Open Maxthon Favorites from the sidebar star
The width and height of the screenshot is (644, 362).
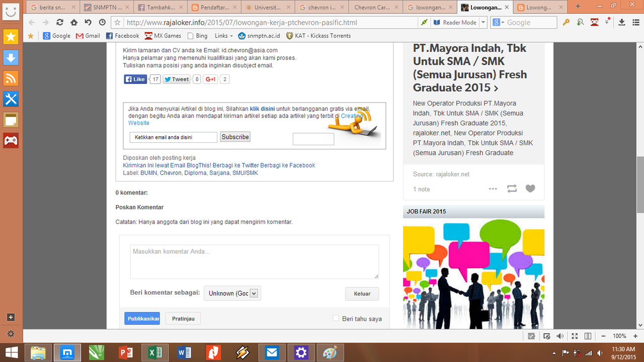[x=11, y=37]
